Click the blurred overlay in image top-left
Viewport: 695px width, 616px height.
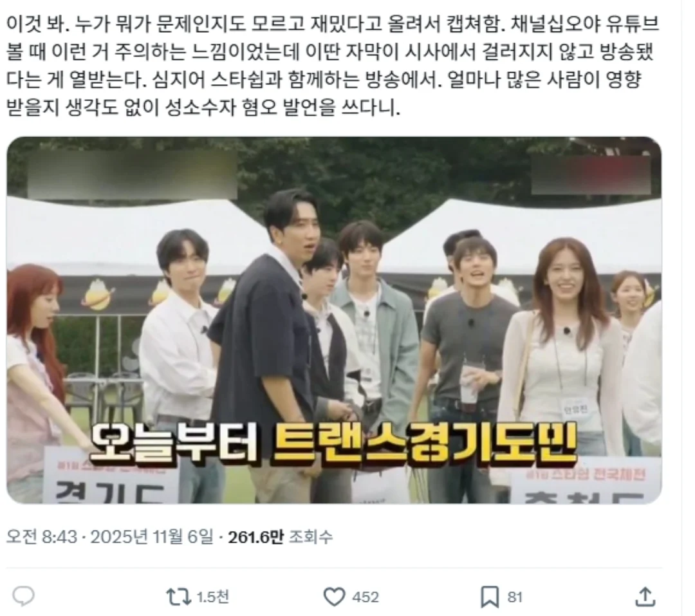pos(132,174)
